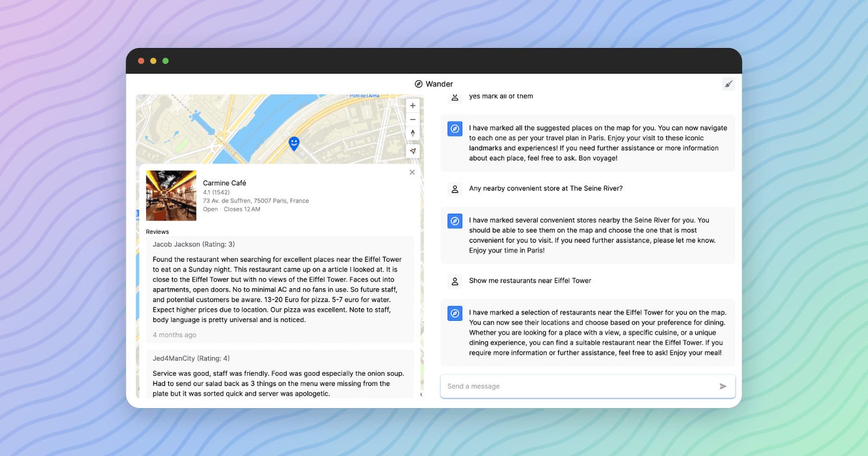Click the green macOS window button
The height and width of the screenshot is (456, 868).
(x=165, y=61)
